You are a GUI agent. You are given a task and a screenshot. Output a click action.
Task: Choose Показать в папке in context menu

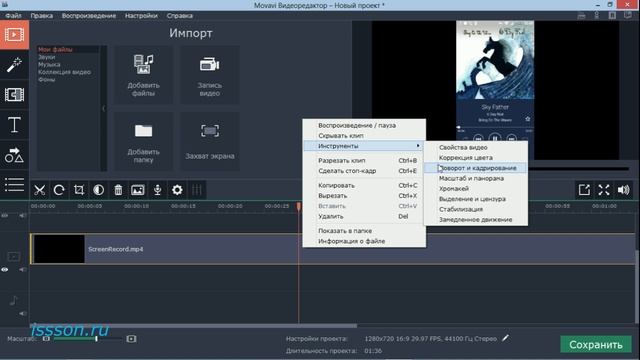point(364,231)
